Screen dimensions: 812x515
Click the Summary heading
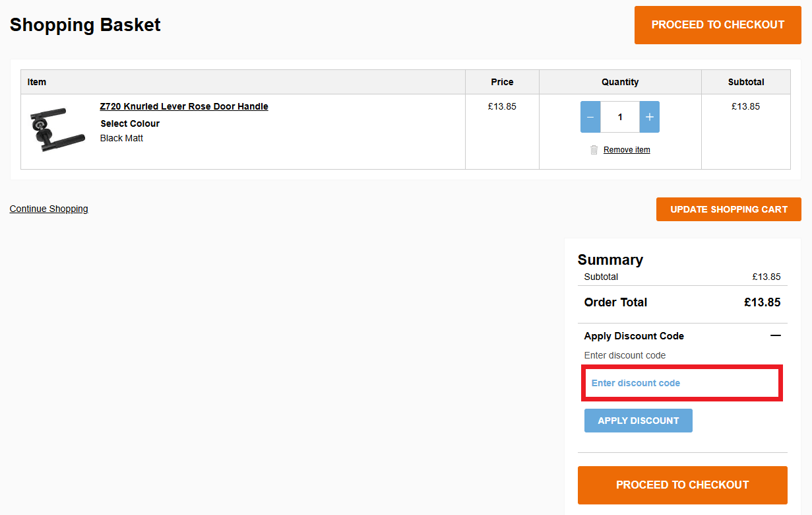click(x=610, y=259)
